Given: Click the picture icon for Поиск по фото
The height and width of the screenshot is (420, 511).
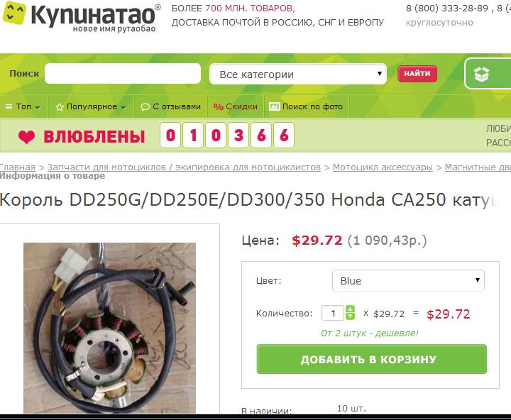Looking at the screenshot, I should [x=274, y=106].
